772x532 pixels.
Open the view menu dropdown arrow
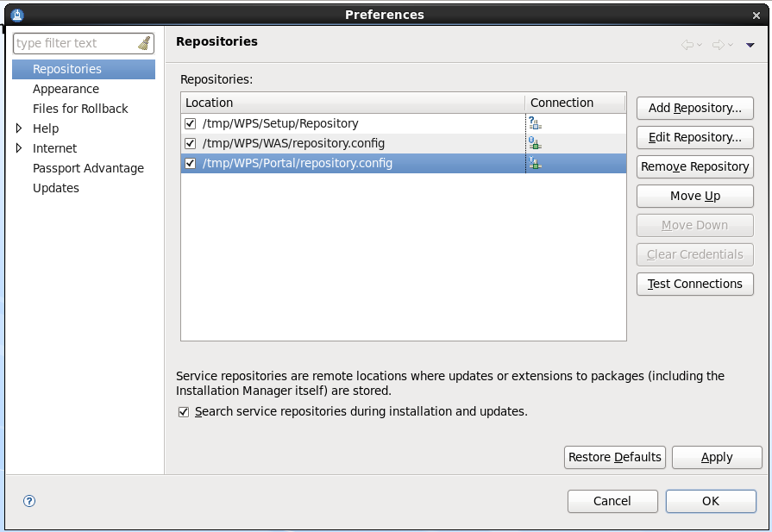[x=750, y=45]
